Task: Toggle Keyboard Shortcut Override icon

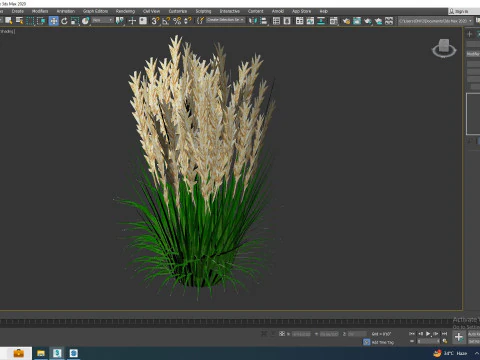Action: pos(143,21)
